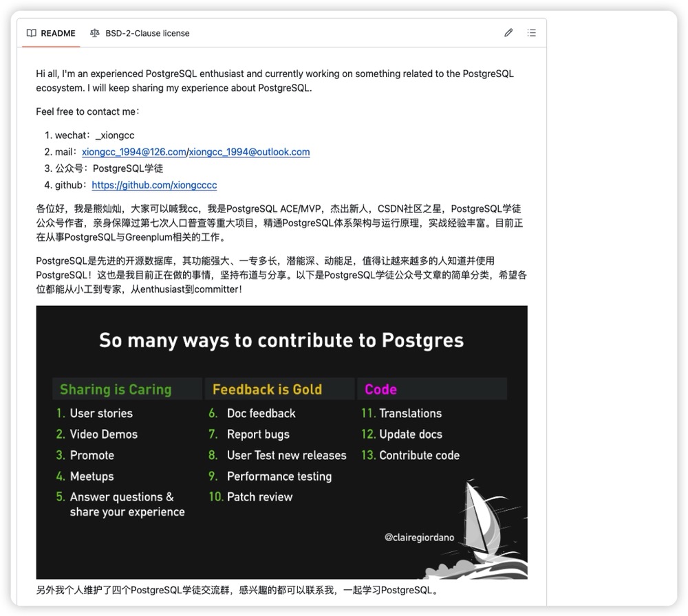Click the "Translations" item in the image
The width and height of the screenshot is (688, 616).
coord(410,413)
